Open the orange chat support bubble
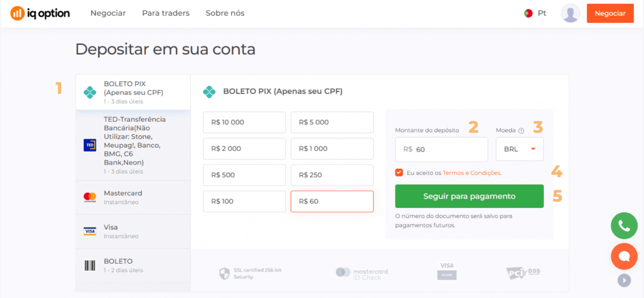The height and width of the screenshot is (298, 644). [x=624, y=256]
